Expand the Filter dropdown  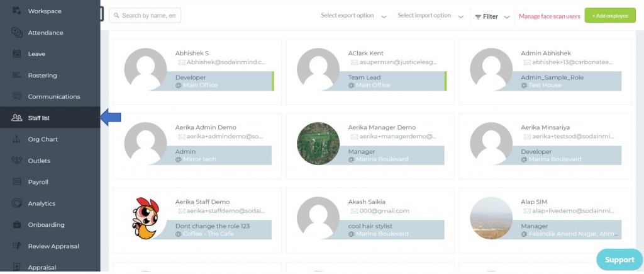pos(492,16)
